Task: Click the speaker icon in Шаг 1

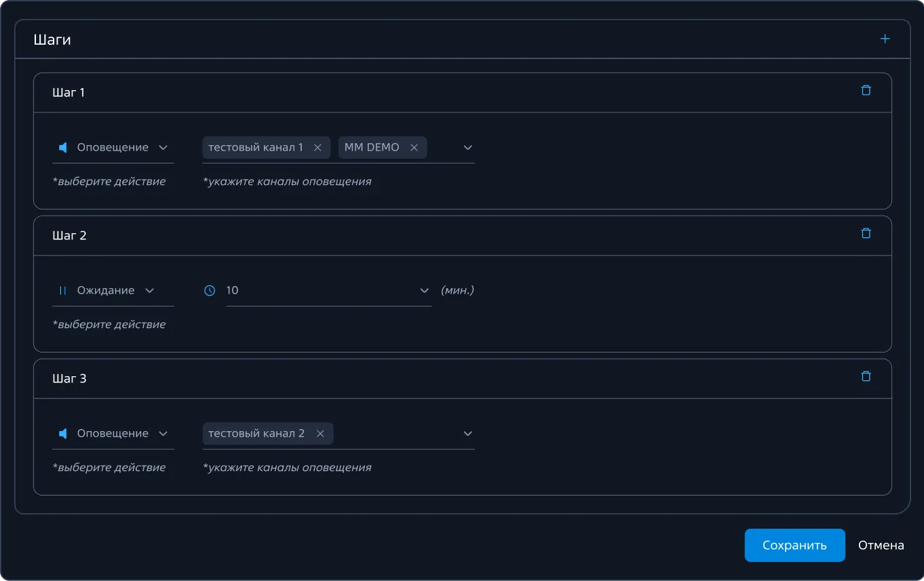Action: tap(63, 148)
